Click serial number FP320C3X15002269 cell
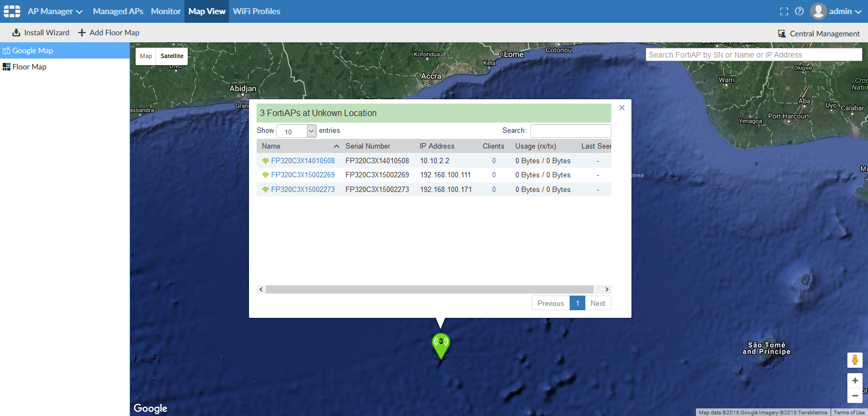 pos(377,175)
